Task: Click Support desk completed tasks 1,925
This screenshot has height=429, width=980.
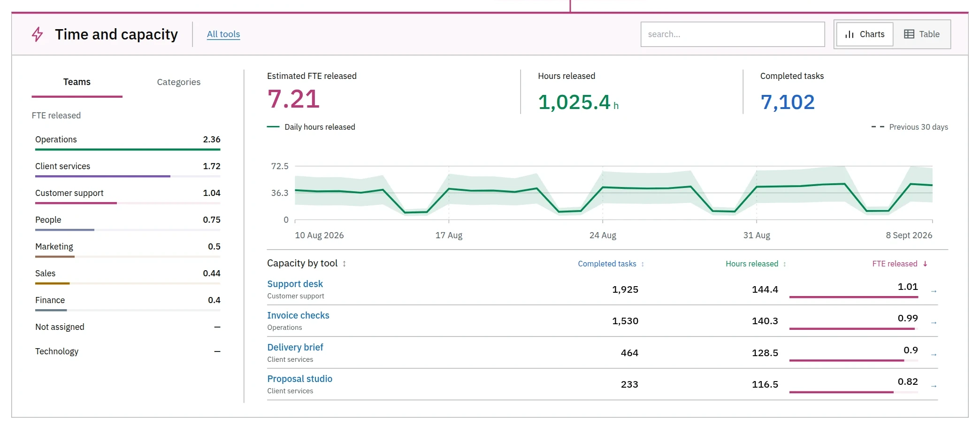Action: click(x=625, y=289)
